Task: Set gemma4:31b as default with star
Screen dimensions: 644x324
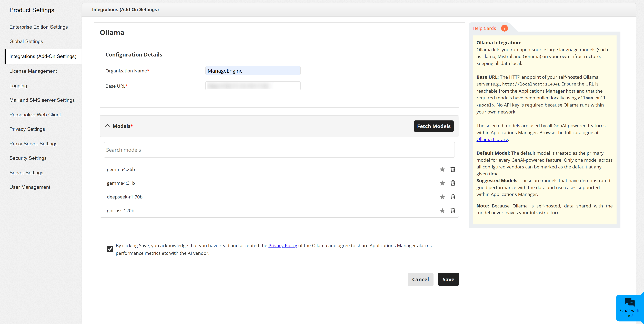Action: coord(442,183)
